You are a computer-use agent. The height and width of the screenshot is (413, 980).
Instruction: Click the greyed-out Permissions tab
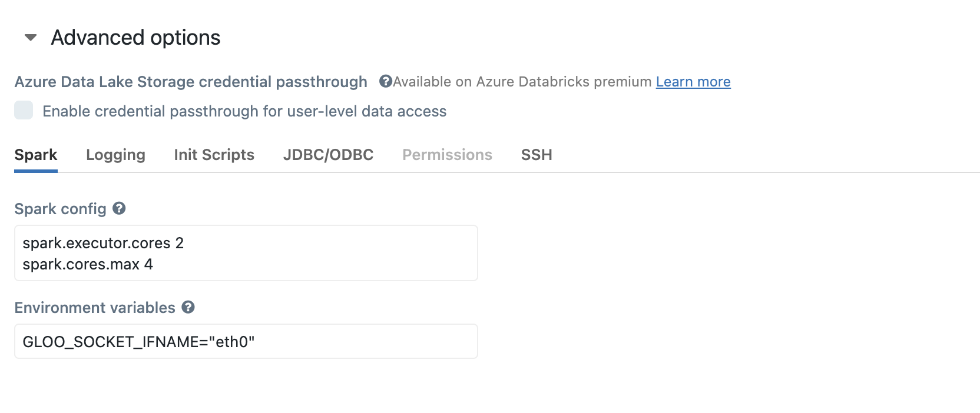point(447,155)
